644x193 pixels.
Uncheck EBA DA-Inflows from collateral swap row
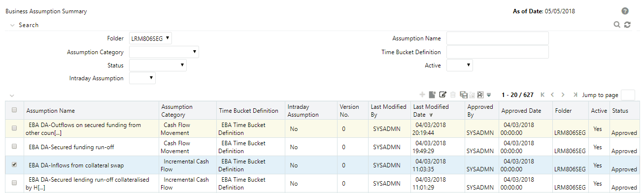click(14, 164)
